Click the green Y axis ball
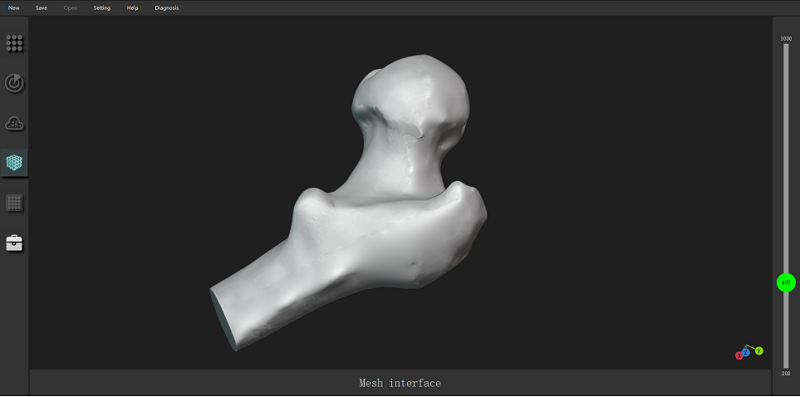 [759, 351]
